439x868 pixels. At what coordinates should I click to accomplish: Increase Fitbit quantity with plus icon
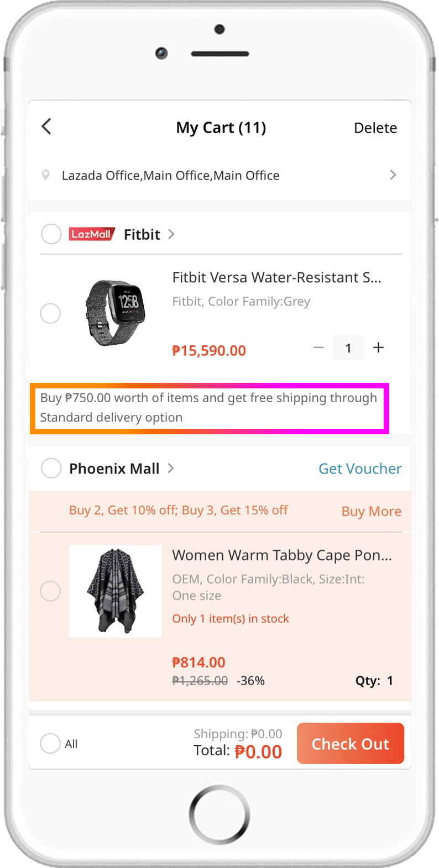[x=378, y=348]
